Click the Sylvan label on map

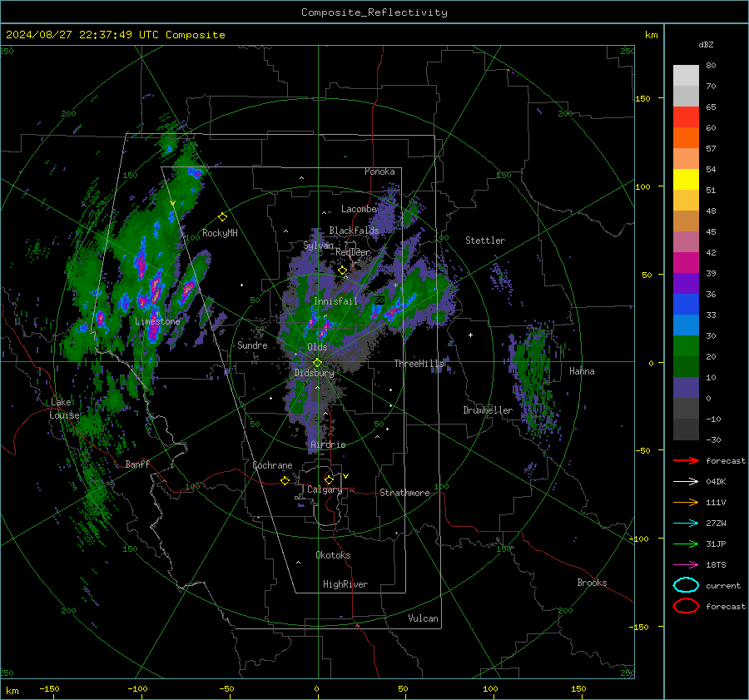pos(318,246)
